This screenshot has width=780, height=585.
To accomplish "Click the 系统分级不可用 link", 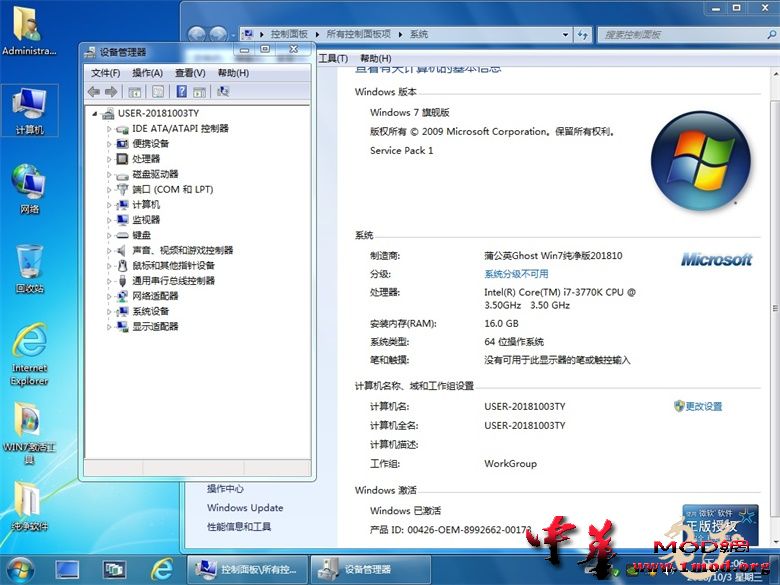I will click(x=516, y=274).
